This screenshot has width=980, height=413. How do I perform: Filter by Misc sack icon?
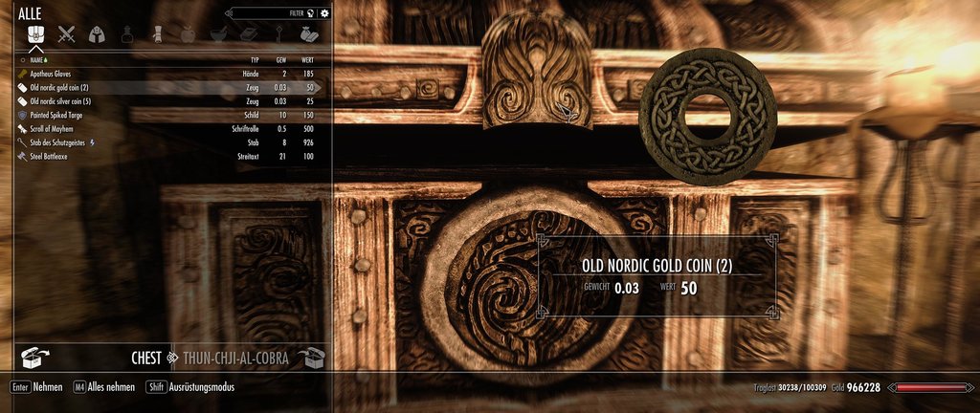click(x=309, y=34)
